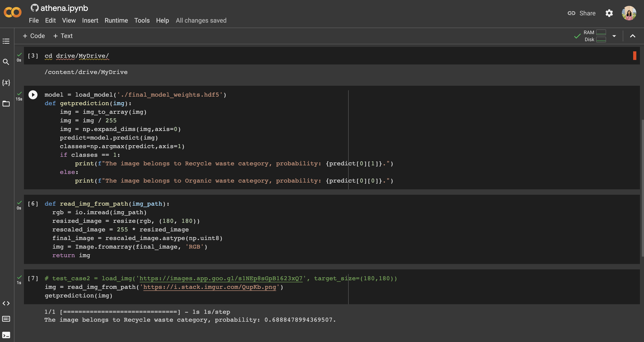The width and height of the screenshot is (644, 342).
Task: Open the Tools menu
Action: 142,21
